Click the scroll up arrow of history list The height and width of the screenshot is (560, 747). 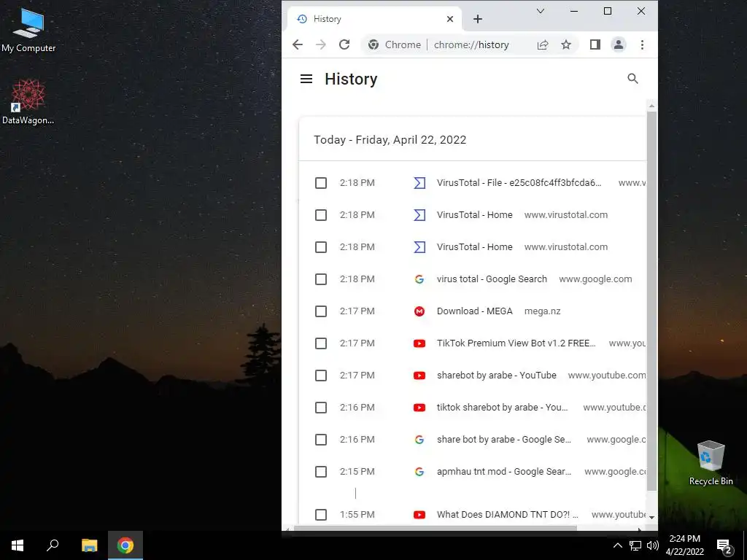(651, 106)
